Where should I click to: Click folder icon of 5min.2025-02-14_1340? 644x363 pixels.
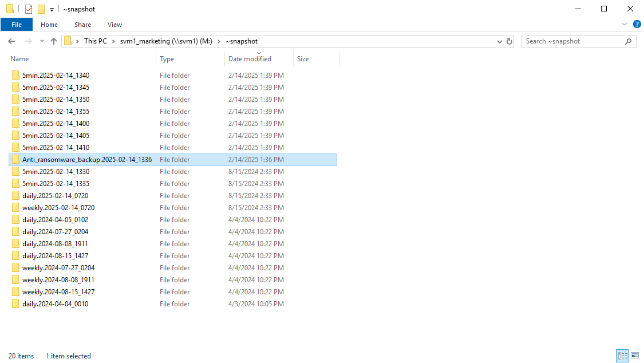click(15, 75)
